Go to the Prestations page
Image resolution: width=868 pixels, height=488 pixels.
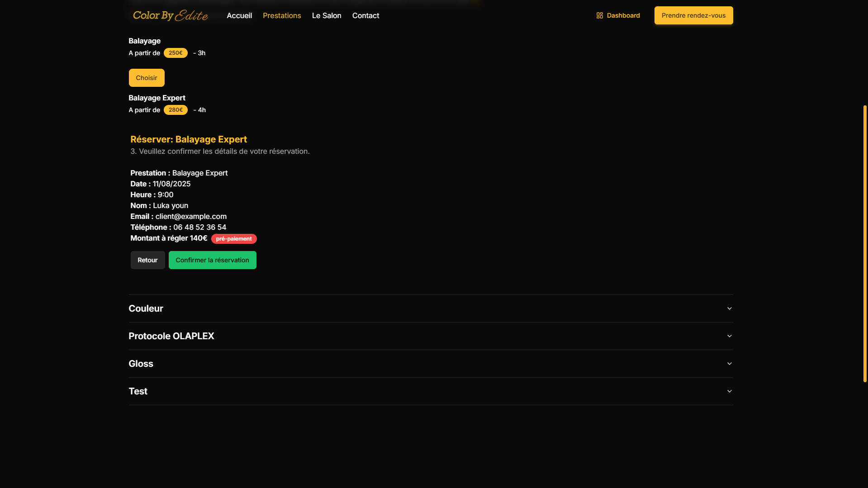[281, 15]
